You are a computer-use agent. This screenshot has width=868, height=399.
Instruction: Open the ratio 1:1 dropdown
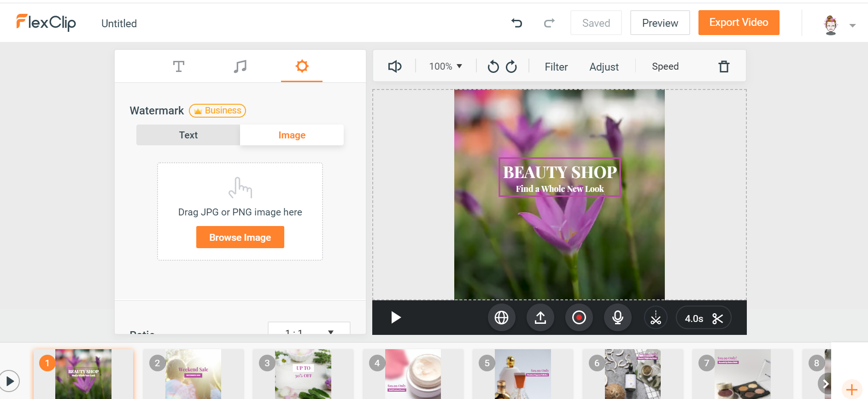point(309,328)
